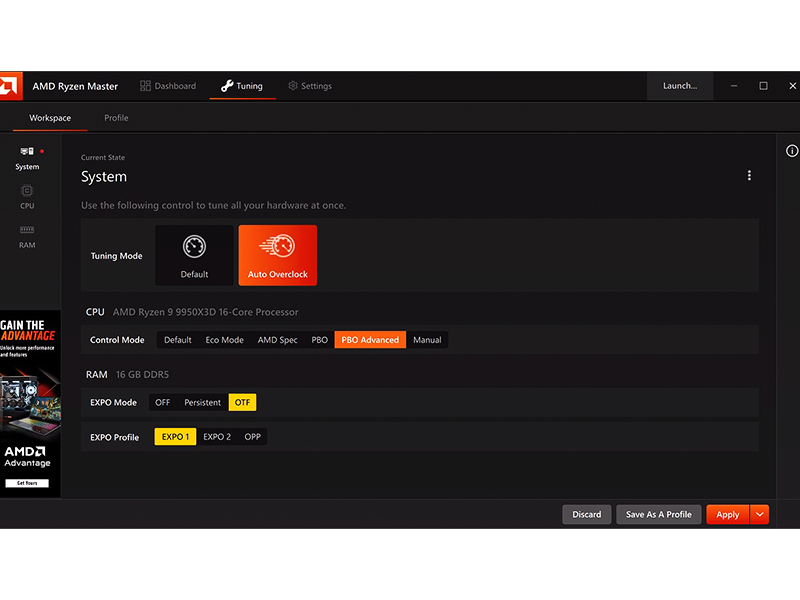The width and height of the screenshot is (800, 600).
Task: Click the info icon on right panel
Action: click(792, 151)
